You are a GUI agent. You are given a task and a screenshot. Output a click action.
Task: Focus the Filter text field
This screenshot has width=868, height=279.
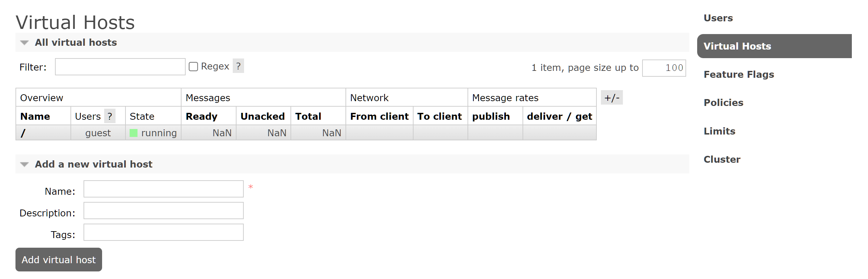pos(120,67)
